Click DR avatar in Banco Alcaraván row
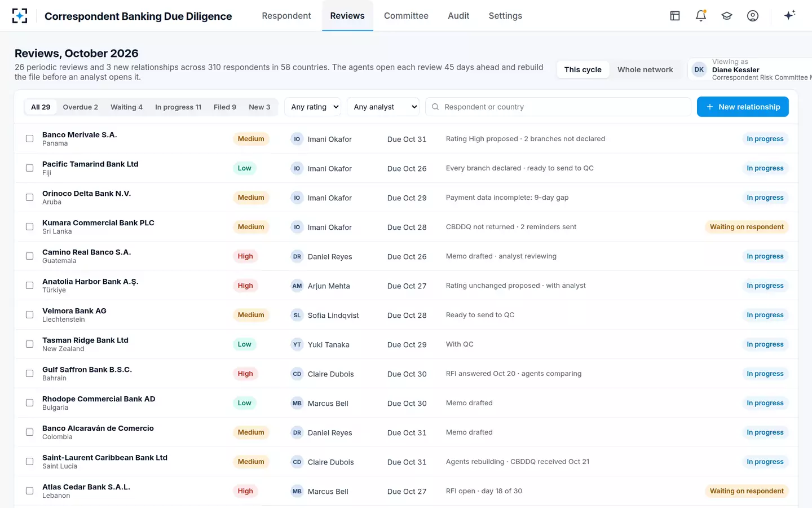Screen dimensions: 812x508 pos(297,432)
